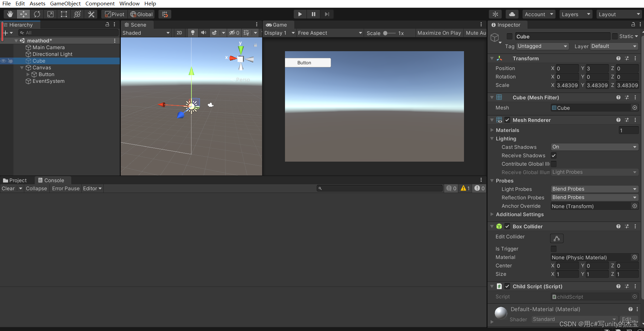Toggle the Static checkbox
This screenshot has width=644, height=331.
(615, 36)
